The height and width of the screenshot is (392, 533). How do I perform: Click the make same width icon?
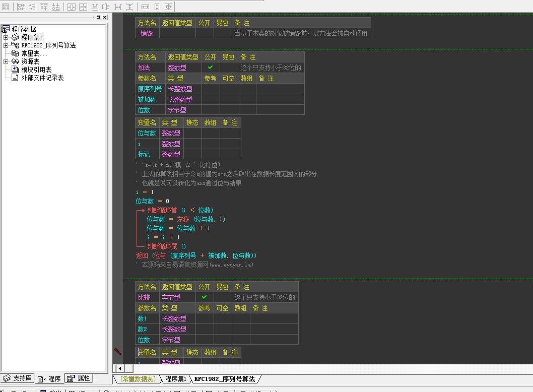click(145, 7)
